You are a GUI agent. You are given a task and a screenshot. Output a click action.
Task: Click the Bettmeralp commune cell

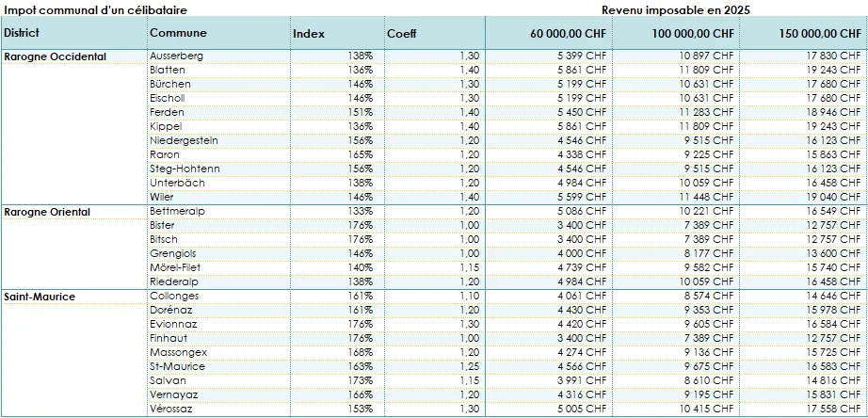pyautogui.click(x=177, y=211)
